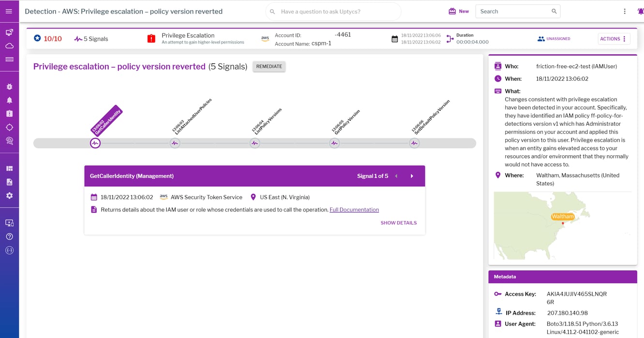Click the AWS Security Token Service logo

[163, 197]
